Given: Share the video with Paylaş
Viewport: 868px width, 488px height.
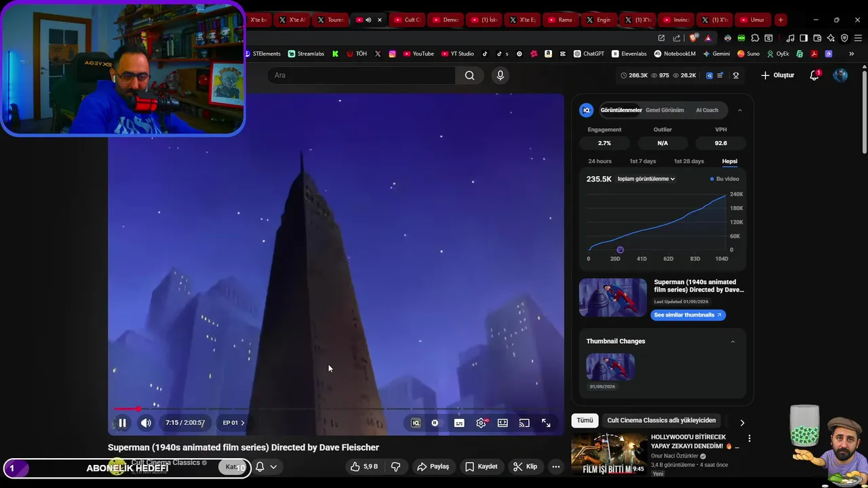Looking at the screenshot, I should [x=433, y=466].
